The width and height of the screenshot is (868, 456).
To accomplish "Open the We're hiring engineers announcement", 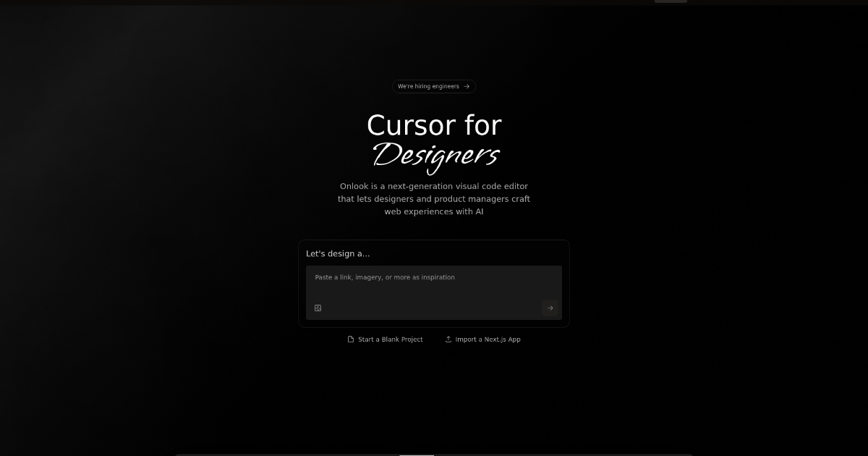I will click(x=433, y=86).
